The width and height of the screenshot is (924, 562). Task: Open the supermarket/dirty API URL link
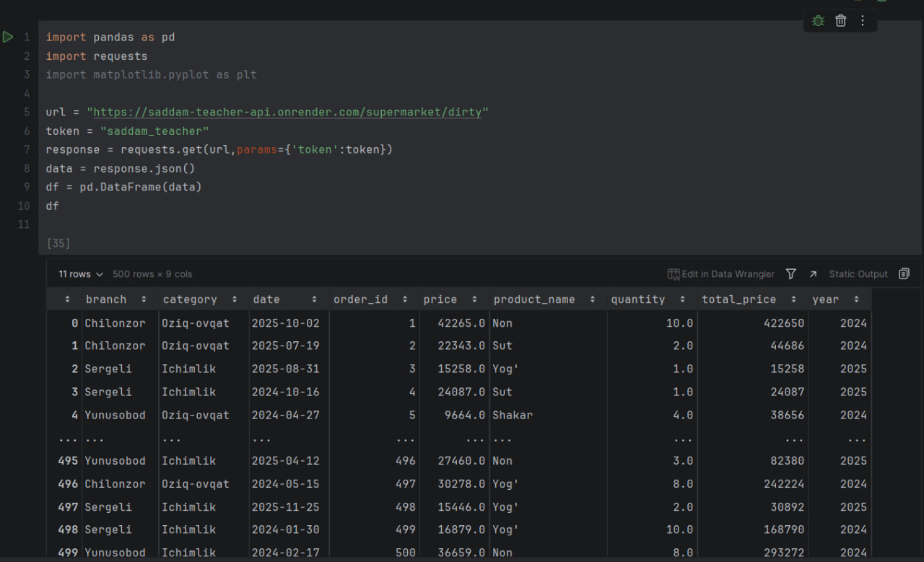click(287, 112)
